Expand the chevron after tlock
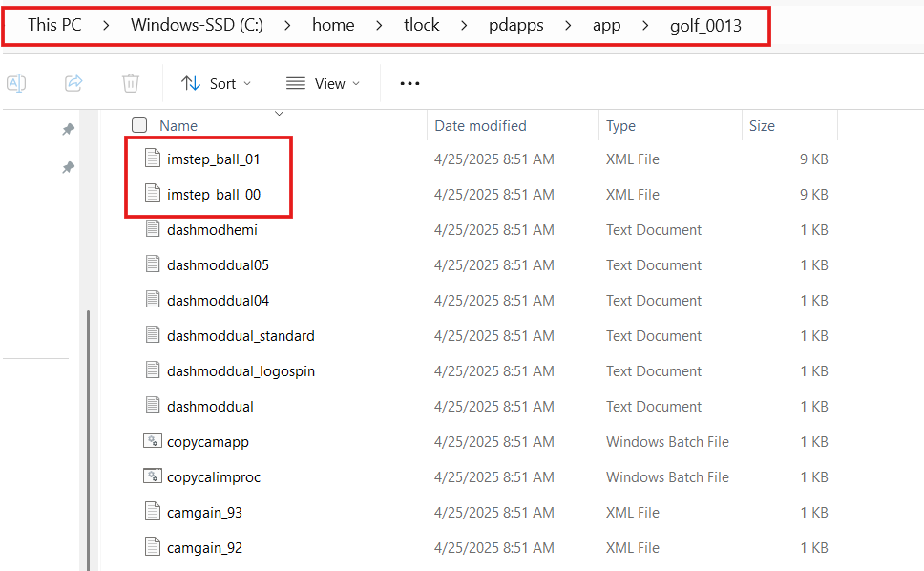 coord(464,26)
